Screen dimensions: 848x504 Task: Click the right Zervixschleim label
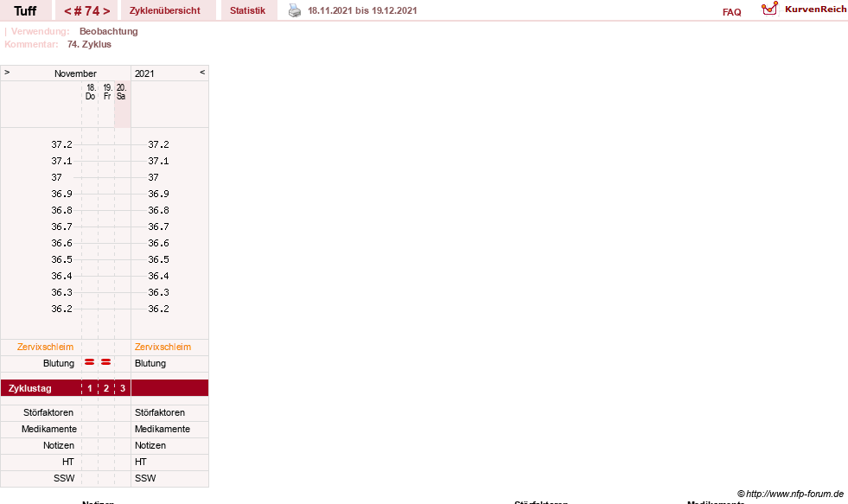(x=163, y=347)
